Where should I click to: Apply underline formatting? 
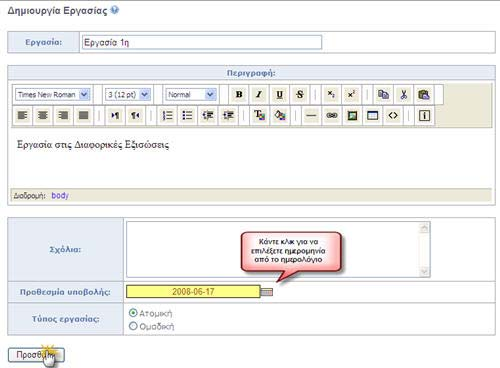[x=279, y=95]
